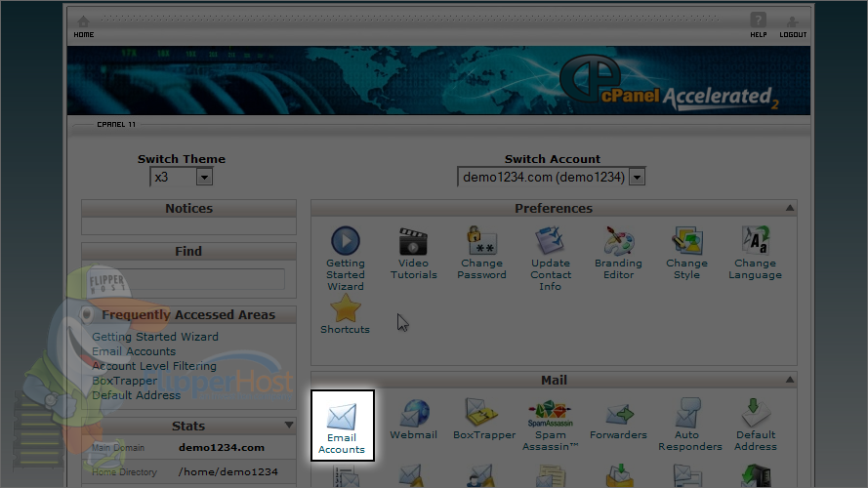
Task: Collapse the Preferences section
Action: tap(790, 208)
